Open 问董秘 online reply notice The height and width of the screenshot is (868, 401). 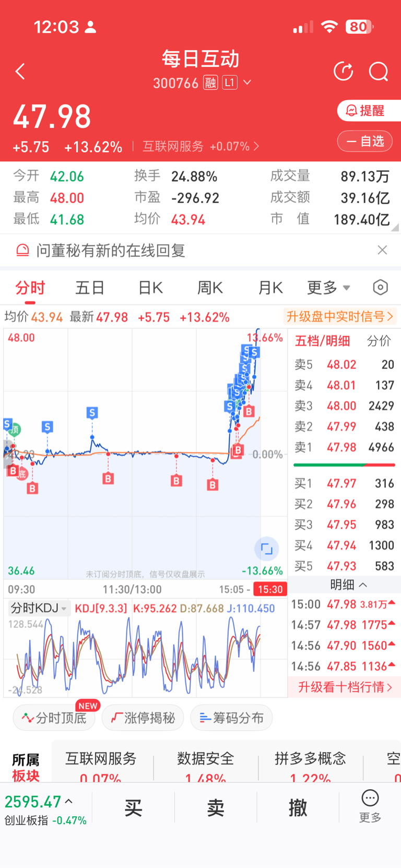[x=111, y=251]
